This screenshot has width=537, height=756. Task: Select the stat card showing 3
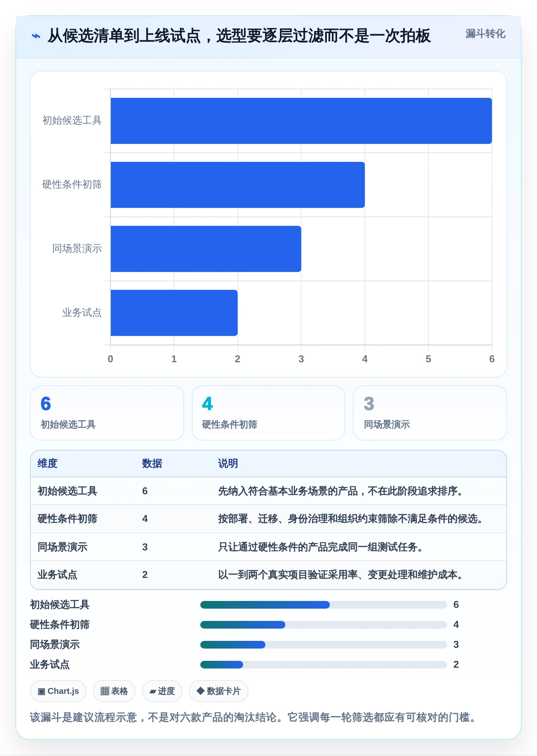pos(430,413)
